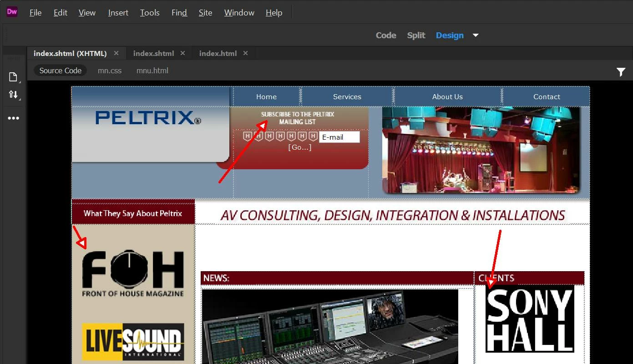Close the index.shtml (XHTML) tab

tap(116, 53)
